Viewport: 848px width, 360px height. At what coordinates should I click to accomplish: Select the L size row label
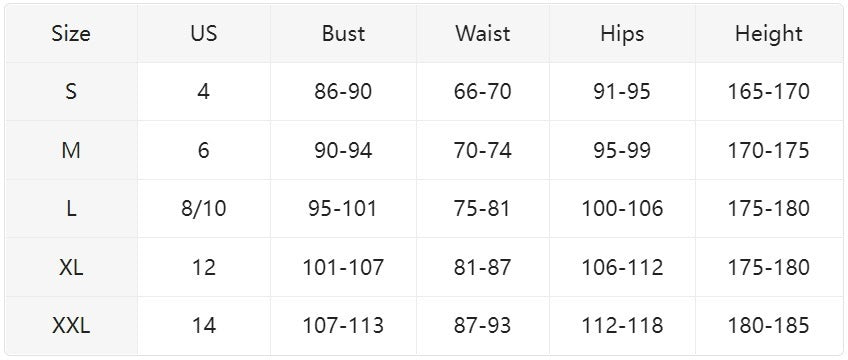coord(71,209)
